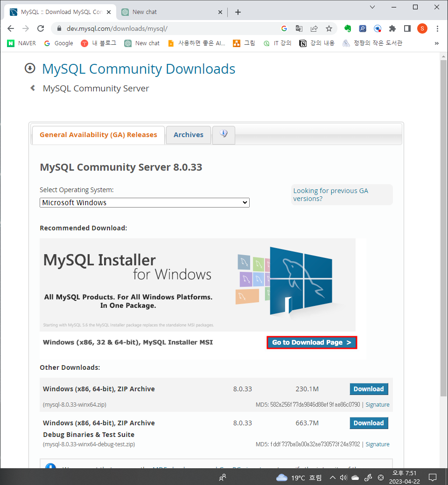Image resolution: width=448 pixels, height=485 pixels.
Task: Switch to the New chat tab
Action: click(172, 12)
